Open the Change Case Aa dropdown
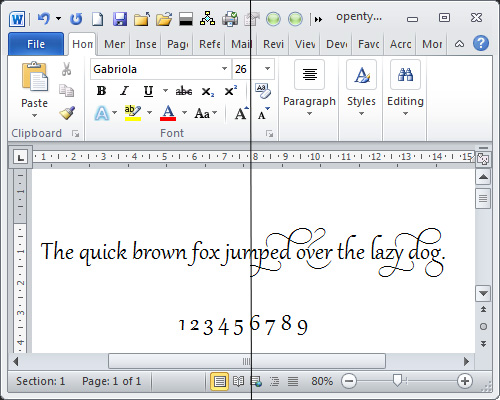The image size is (500, 400). coord(206,113)
